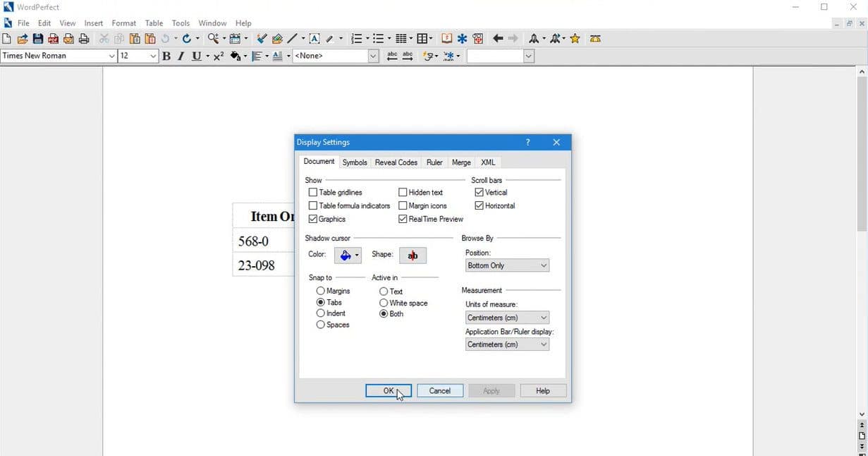Enable the Table gridlines checkbox
Screen dimensions: 868x456
(x=313, y=192)
